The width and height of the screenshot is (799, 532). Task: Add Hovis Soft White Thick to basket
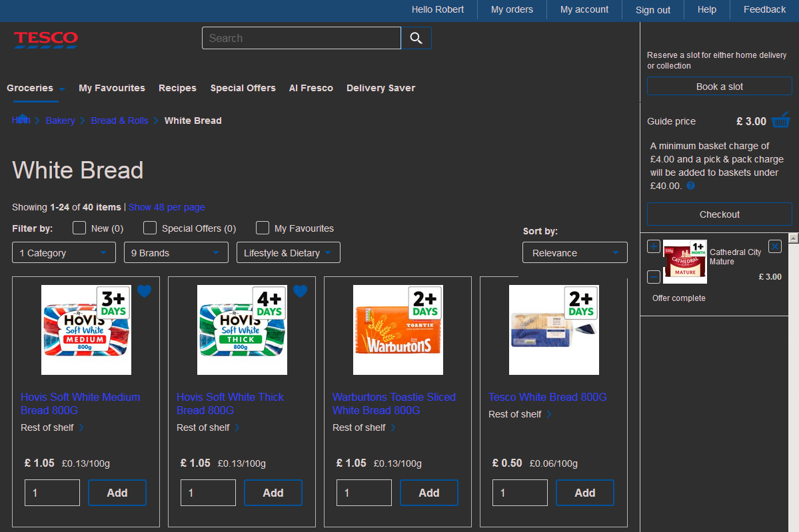coord(273,493)
